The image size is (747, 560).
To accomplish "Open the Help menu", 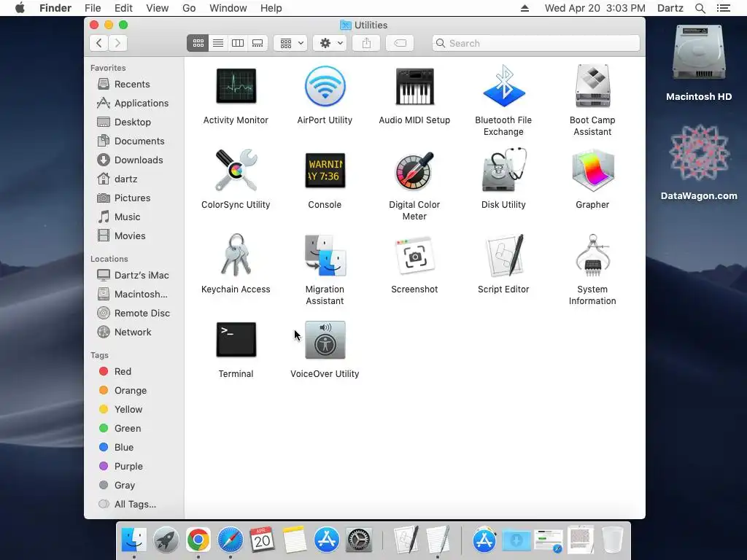I will pos(271,8).
